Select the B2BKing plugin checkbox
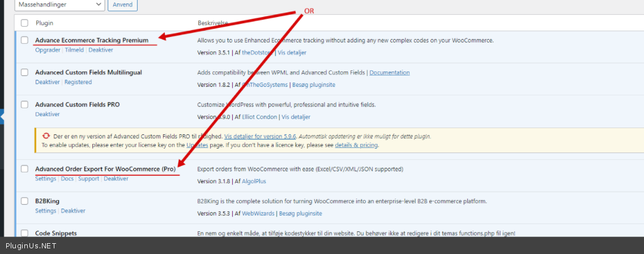 tap(24, 201)
